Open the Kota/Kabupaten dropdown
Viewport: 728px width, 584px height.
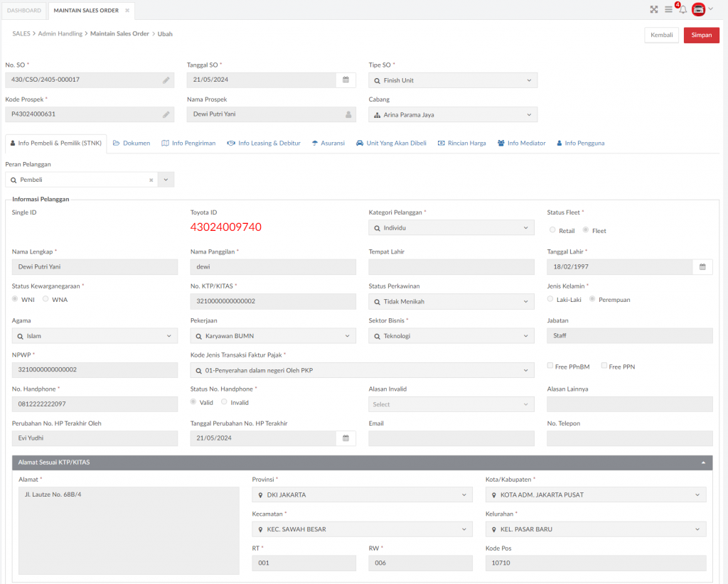click(596, 495)
